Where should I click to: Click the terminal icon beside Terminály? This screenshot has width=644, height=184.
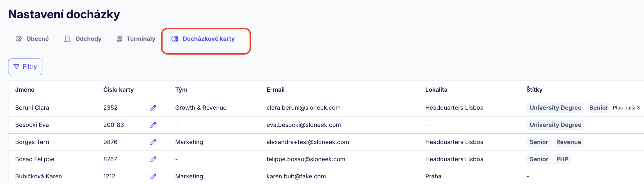119,39
